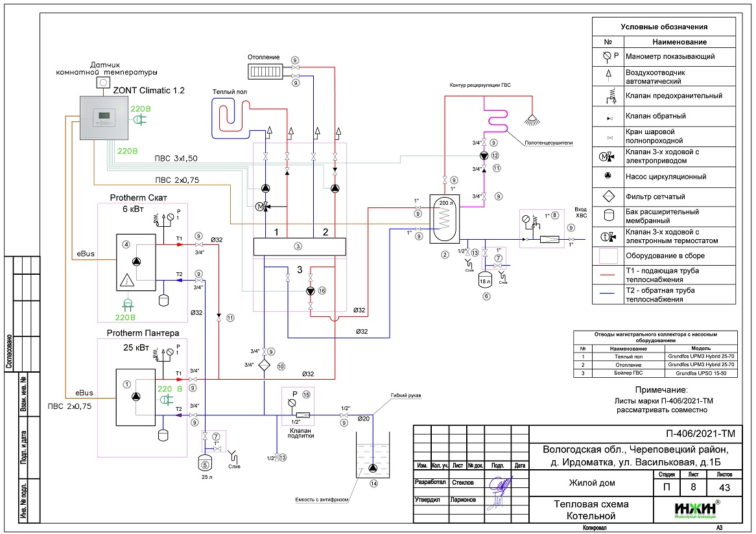Click the 18 л expansion tank
The width and height of the screenshot is (756, 534).
485,281
